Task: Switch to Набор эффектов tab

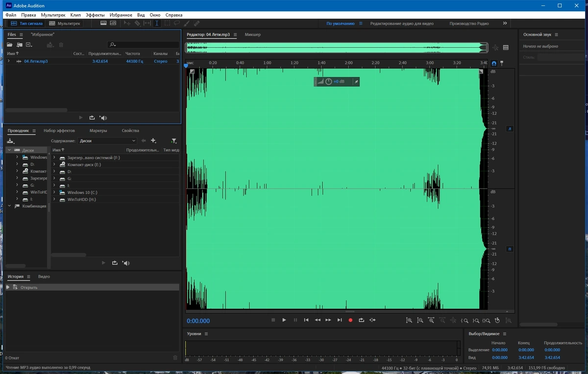Action: click(59, 131)
